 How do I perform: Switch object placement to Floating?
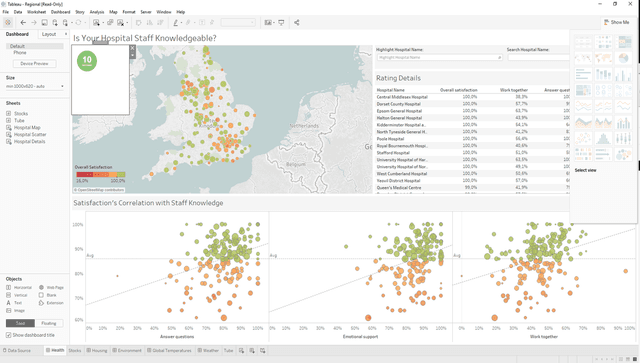[x=49, y=323]
